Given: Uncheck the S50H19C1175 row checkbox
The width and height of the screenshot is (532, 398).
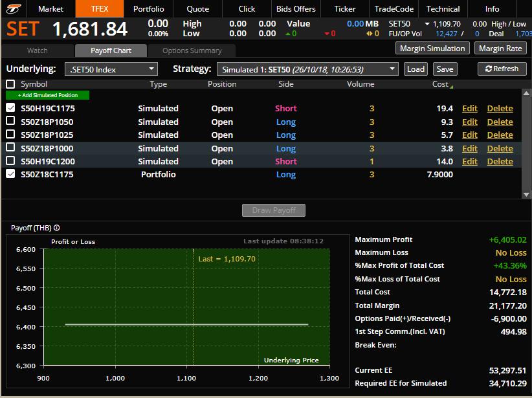Looking at the screenshot, I should coord(10,108).
